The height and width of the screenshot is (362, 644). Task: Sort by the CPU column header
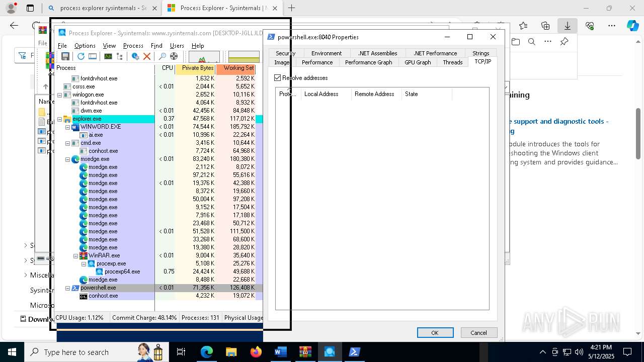pos(166,68)
